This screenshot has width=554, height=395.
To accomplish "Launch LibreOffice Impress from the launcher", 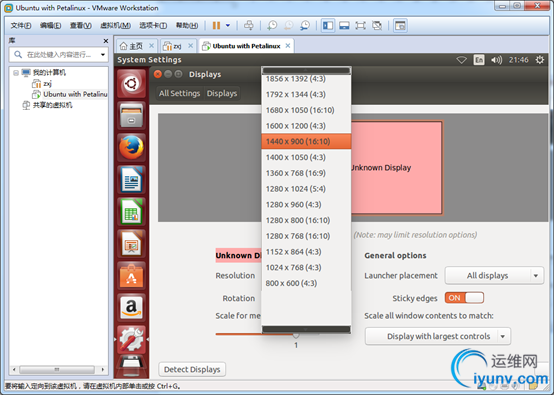I will pos(131,244).
